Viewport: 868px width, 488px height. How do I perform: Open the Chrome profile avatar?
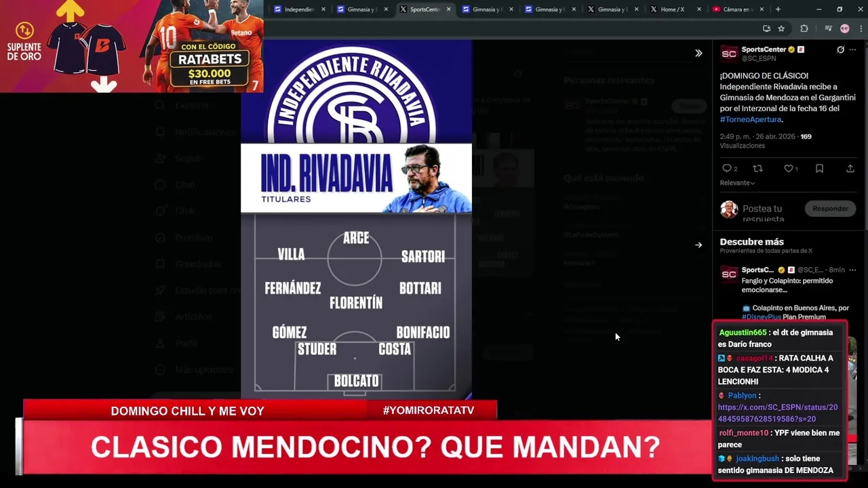(844, 28)
